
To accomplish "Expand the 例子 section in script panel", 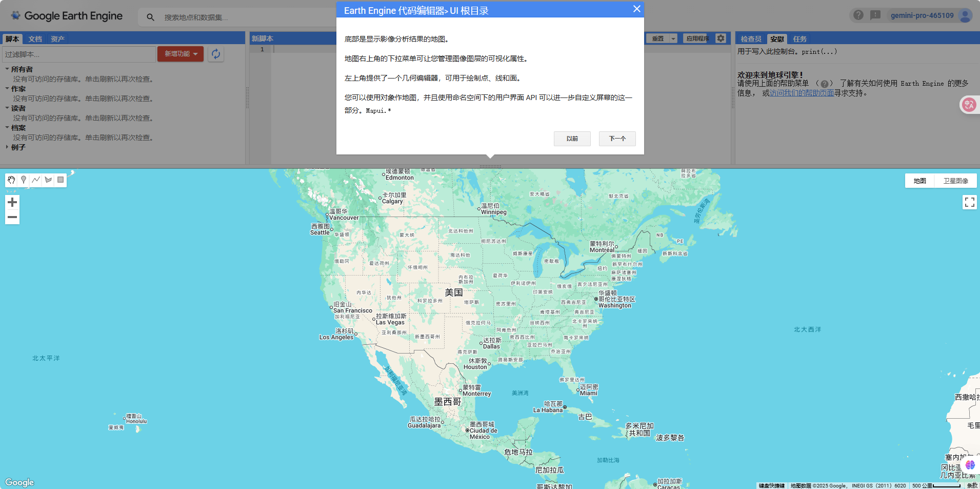I will tap(17, 147).
